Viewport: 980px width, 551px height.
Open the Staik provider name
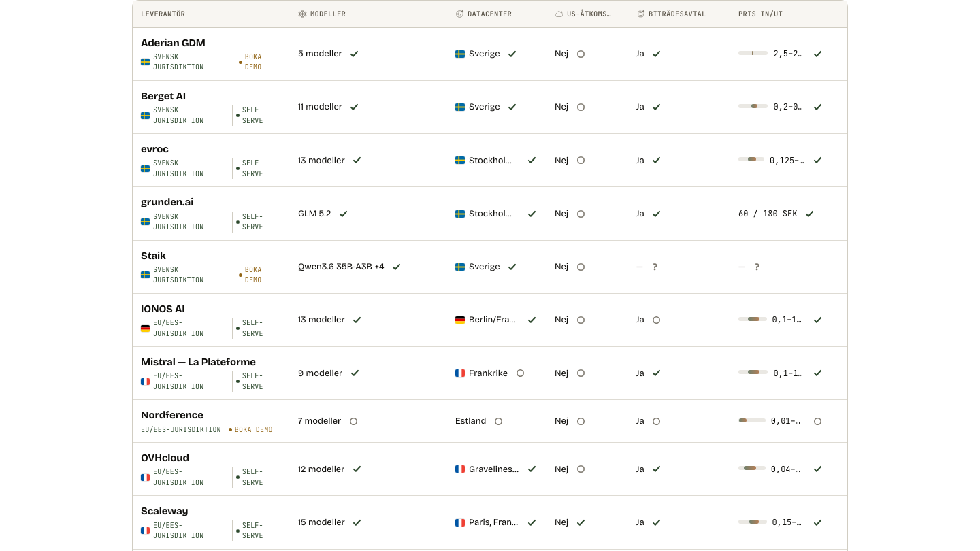[x=153, y=256]
